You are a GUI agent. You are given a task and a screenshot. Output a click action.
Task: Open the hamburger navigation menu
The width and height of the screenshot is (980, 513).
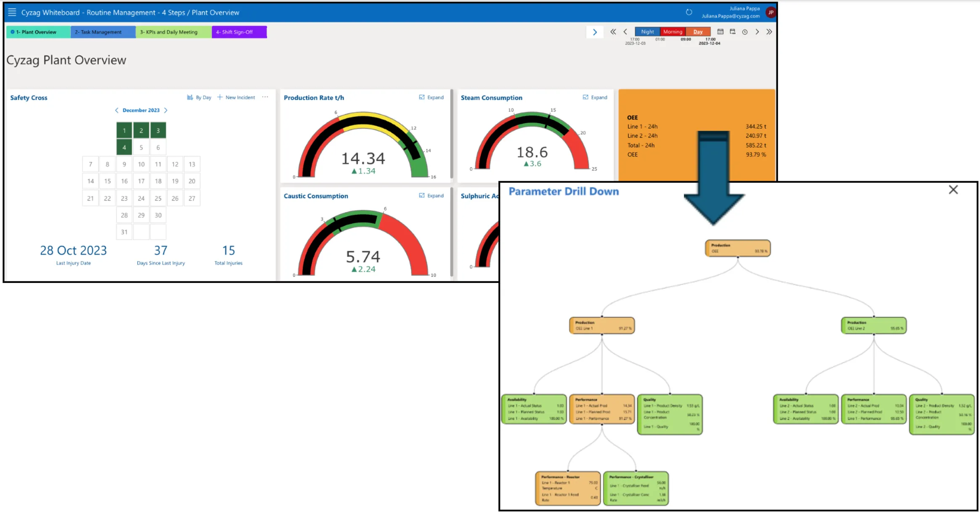pyautogui.click(x=12, y=12)
